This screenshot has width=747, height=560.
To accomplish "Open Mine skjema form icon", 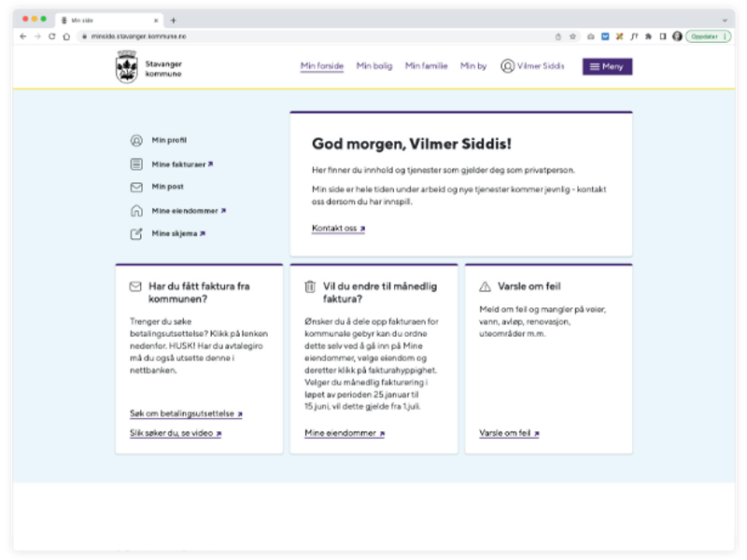I will [x=136, y=234].
